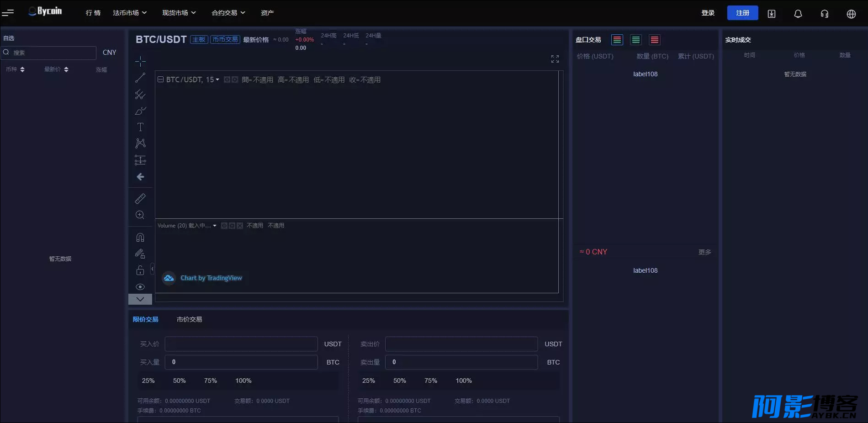Set buy amount to 100%
This screenshot has height=423, width=868.
coord(243,381)
